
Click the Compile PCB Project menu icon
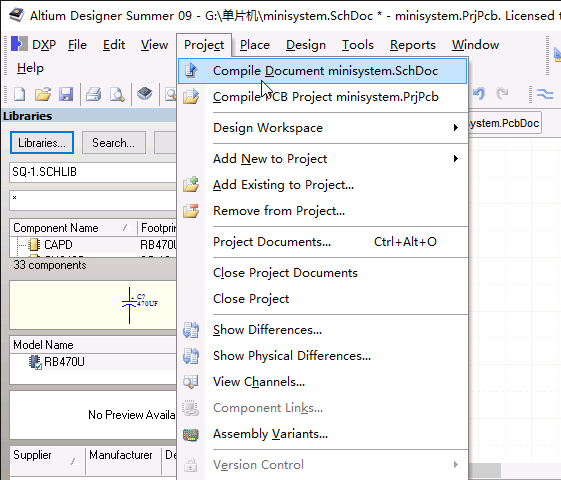[191, 97]
